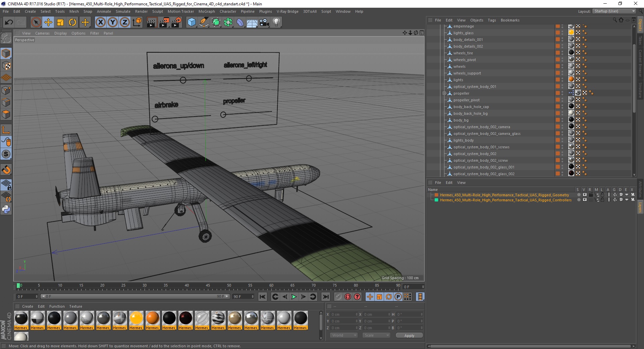Add floor environment icon

(252, 22)
